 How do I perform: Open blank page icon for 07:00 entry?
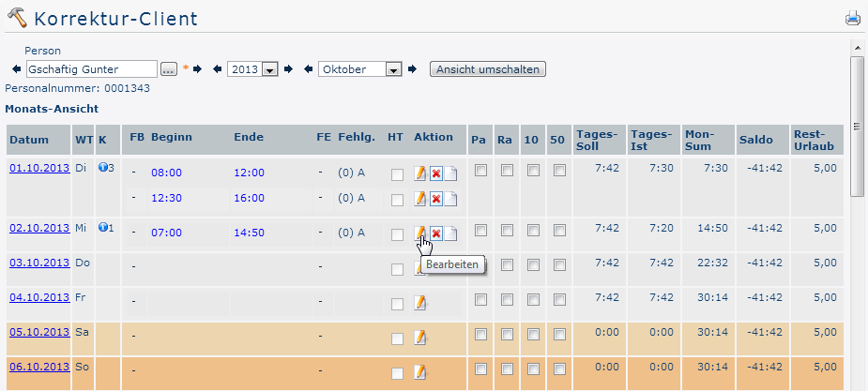(x=450, y=233)
